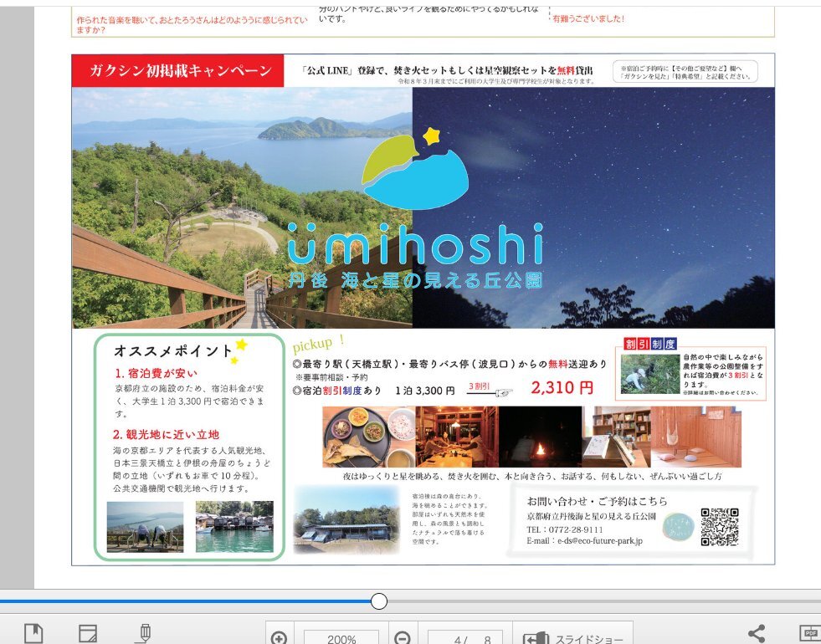Screen dimensions: 821x644
Task: Open the bookmark page icon
Action: point(33,633)
